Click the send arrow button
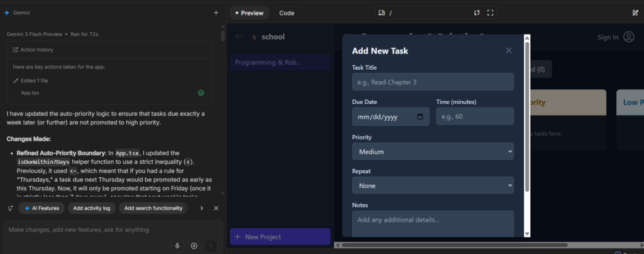The image size is (644, 254). (x=211, y=246)
